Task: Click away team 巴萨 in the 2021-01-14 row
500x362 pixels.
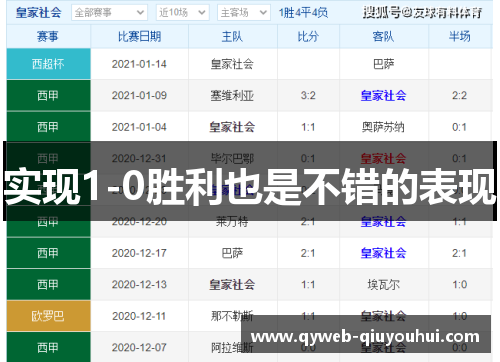Action: 384,64
